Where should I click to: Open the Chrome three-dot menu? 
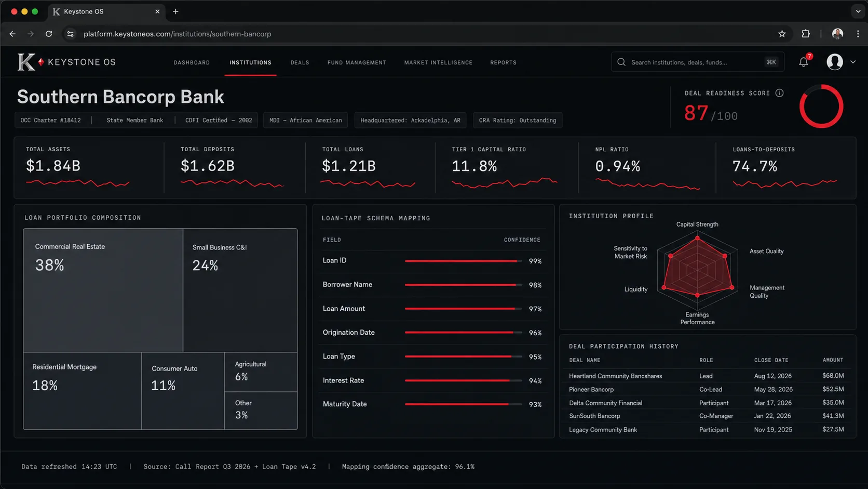[858, 34]
